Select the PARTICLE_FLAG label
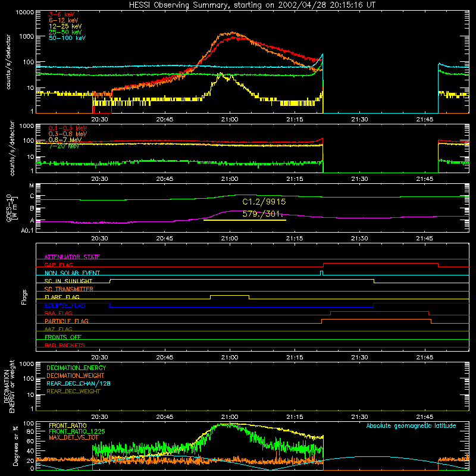This screenshot has width=476, height=476. 67,321
